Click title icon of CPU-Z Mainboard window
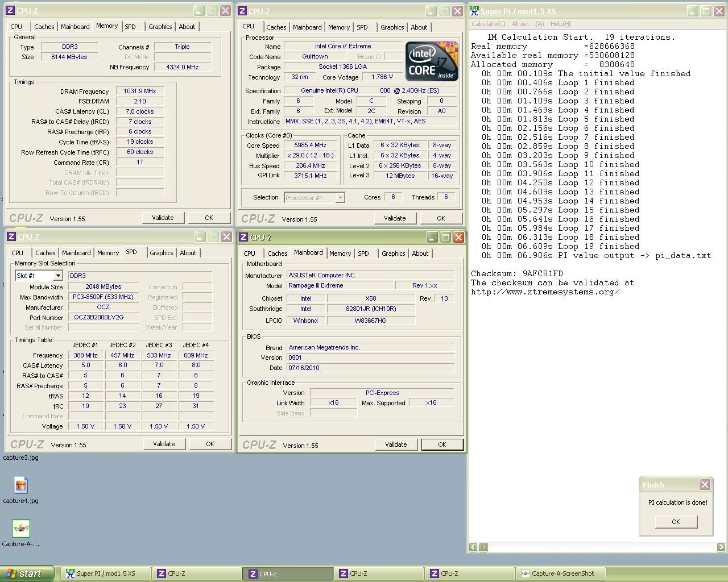Image resolution: width=728 pixels, height=582 pixels. (243, 238)
